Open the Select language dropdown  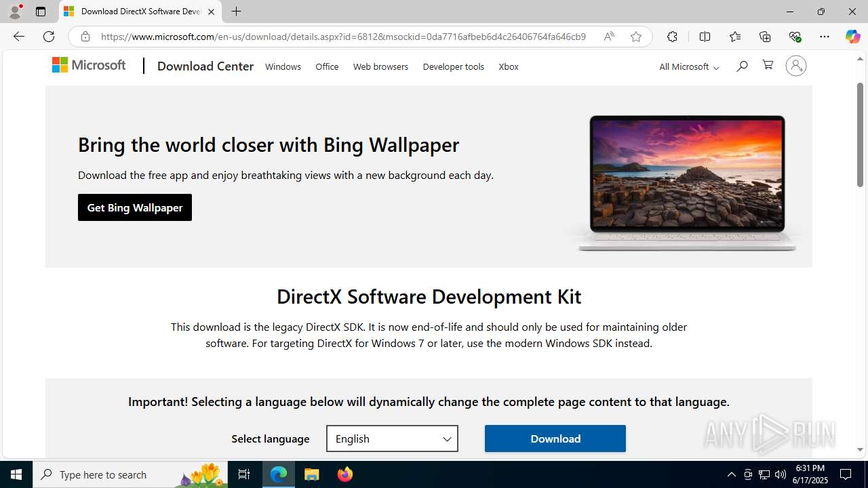(x=392, y=439)
